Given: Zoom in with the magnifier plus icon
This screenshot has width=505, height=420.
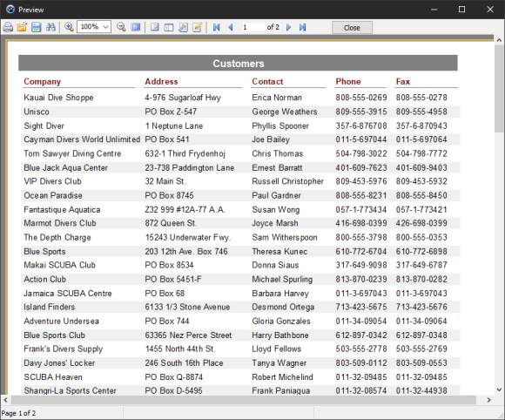Looking at the screenshot, I should pyautogui.click(x=69, y=27).
